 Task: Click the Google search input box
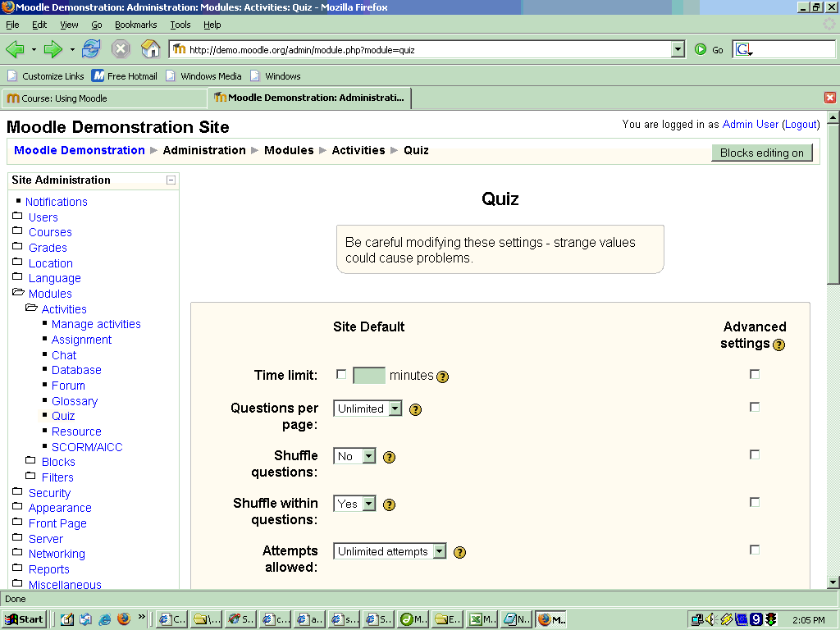(x=794, y=49)
